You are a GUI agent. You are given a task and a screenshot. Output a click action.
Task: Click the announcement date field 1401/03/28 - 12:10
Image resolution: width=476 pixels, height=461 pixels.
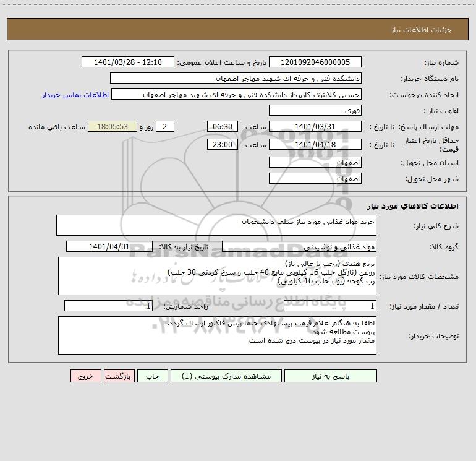[x=128, y=62]
